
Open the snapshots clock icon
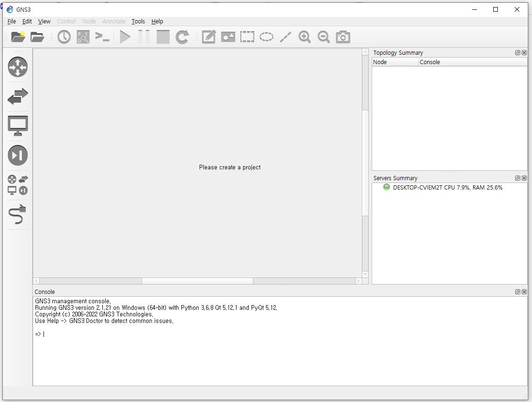click(x=64, y=37)
